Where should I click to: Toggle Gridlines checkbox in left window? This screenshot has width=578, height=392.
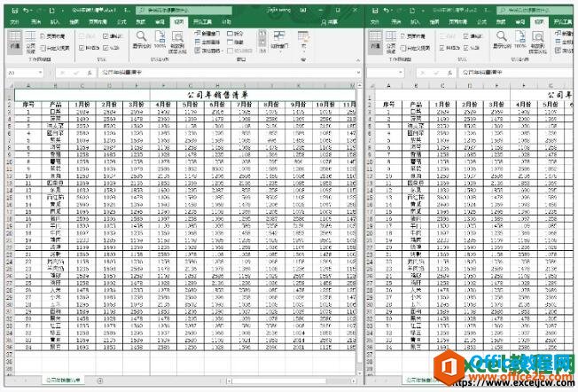82,48
